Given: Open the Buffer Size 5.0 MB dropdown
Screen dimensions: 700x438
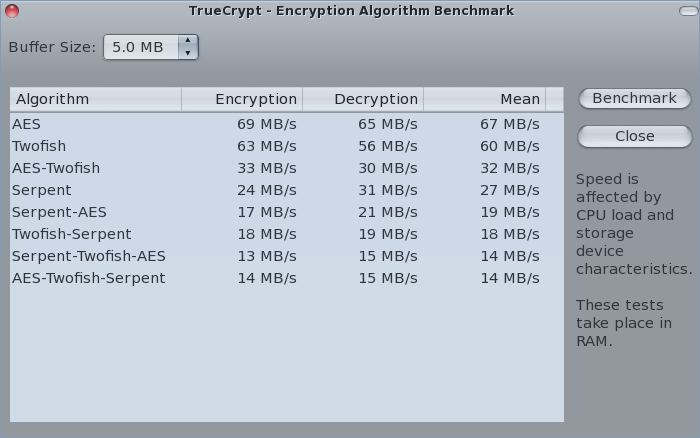Looking at the screenshot, I should tap(140, 47).
